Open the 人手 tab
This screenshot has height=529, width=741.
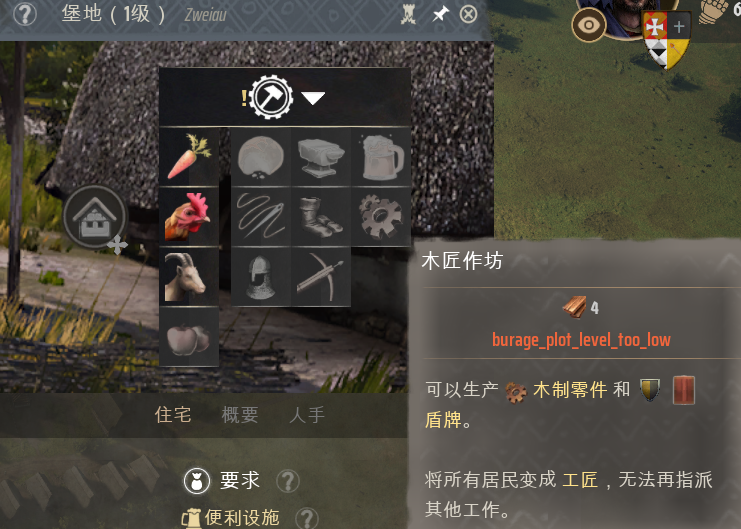click(307, 415)
